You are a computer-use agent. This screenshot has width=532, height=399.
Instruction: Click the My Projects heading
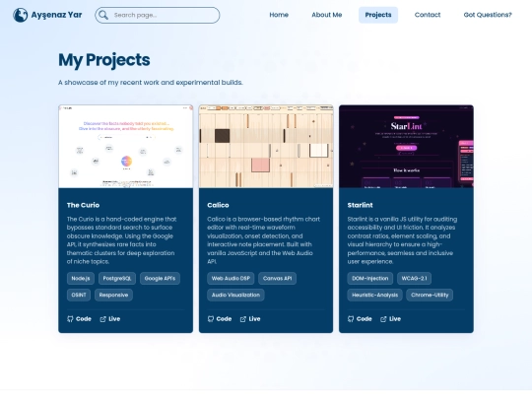click(104, 60)
